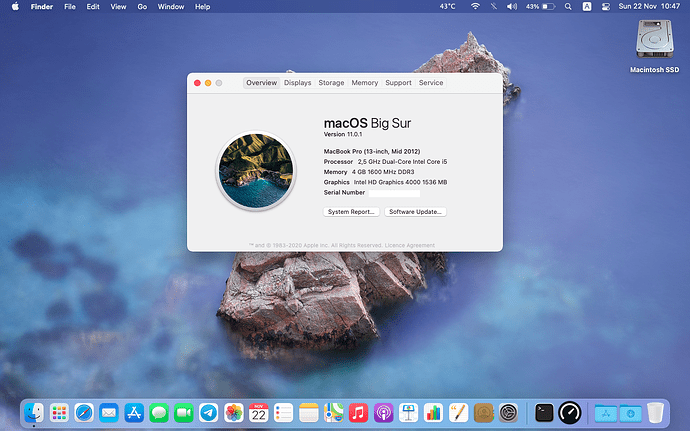Click the 43°C temperature menu bar item
This screenshot has width=690, height=431.
pyautogui.click(x=448, y=7)
